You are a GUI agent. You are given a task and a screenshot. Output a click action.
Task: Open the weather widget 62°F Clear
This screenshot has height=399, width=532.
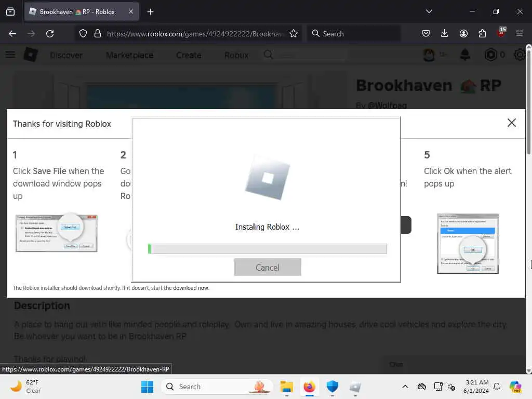tap(25, 387)
